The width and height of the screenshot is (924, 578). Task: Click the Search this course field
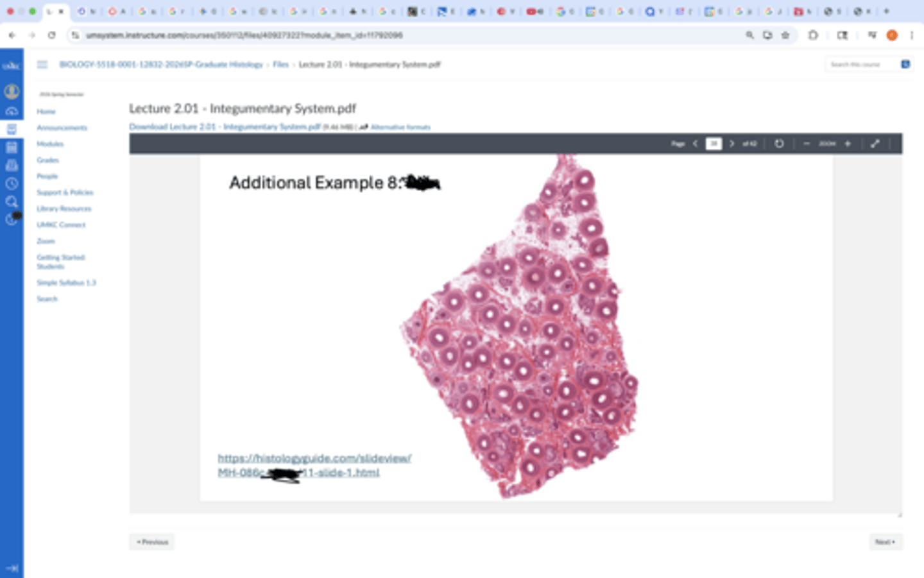[x=862, y=64]
